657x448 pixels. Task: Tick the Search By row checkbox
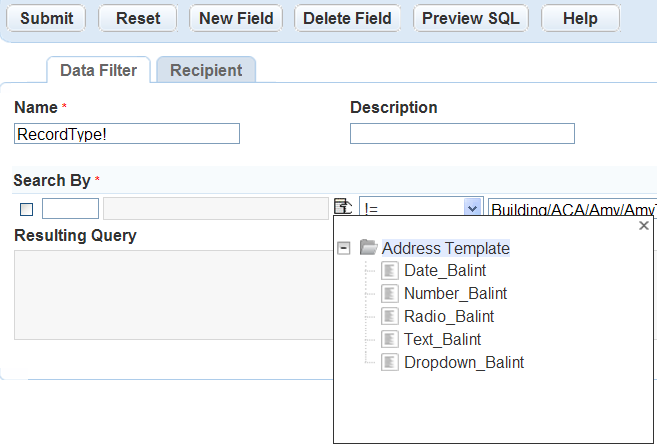[x=27, y=209]
